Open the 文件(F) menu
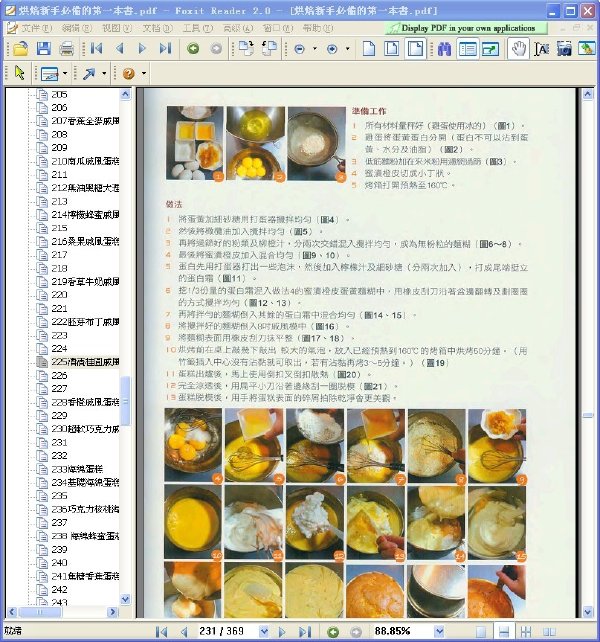Screen dimensions: 600x642 point(36,28)
